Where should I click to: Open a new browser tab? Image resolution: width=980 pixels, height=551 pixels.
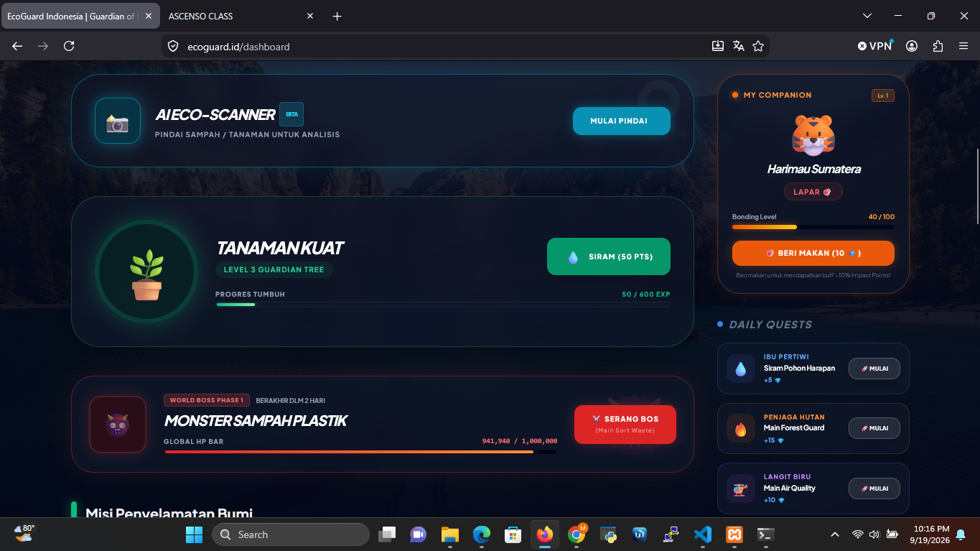[337, 16]
